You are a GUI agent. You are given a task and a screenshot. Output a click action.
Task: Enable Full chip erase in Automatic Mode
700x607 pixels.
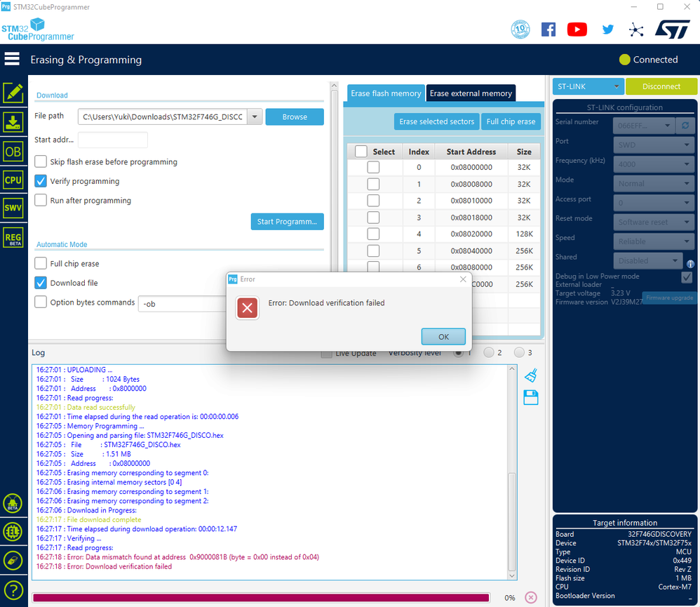point(41,264)
